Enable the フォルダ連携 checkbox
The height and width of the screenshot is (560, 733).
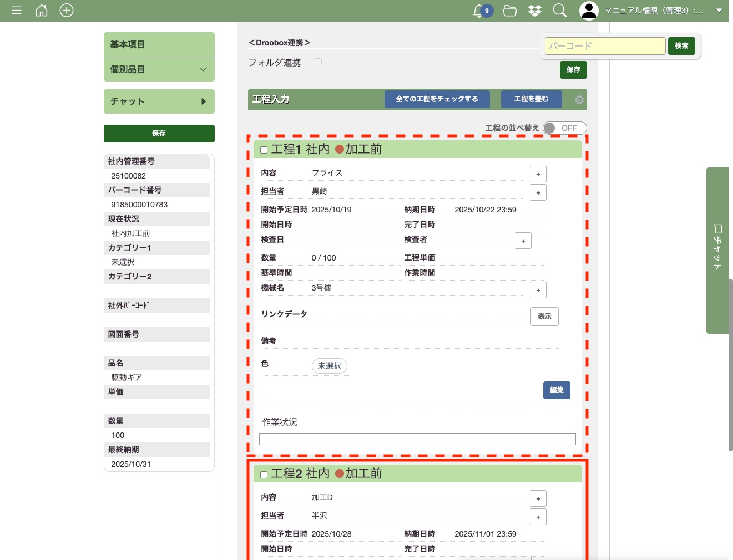[x=319, y=62]
